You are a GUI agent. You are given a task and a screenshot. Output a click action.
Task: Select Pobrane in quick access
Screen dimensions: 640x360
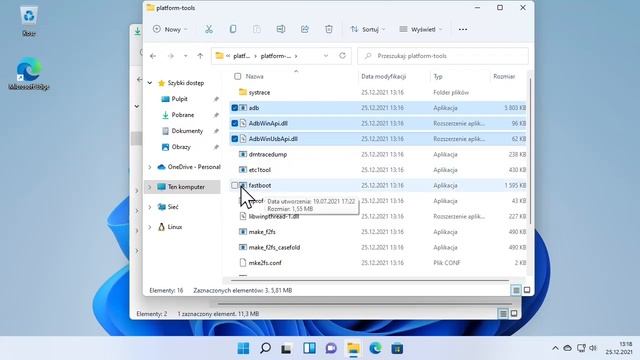[182, 115]
